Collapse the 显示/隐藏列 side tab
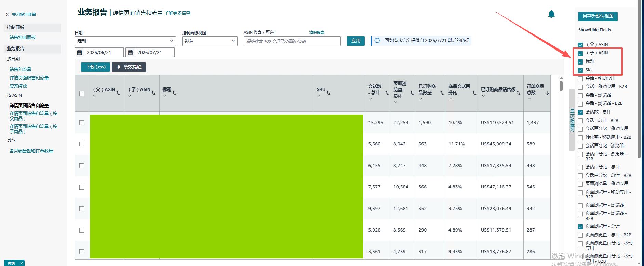Image resolution: width=644 pixels, height=266 pixels. (x=572, y=120)
